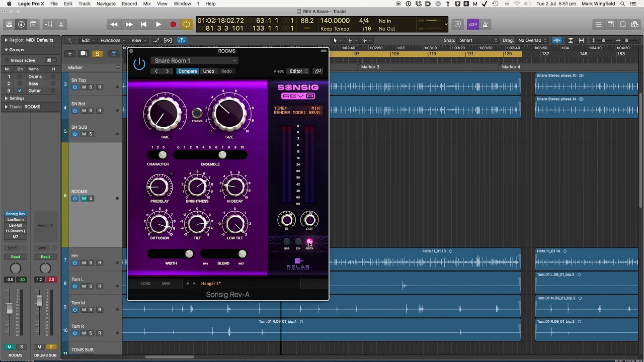The image size is (644, 362).
Task: Open the Note Pads panel
Action: click(x=610, y=24)
